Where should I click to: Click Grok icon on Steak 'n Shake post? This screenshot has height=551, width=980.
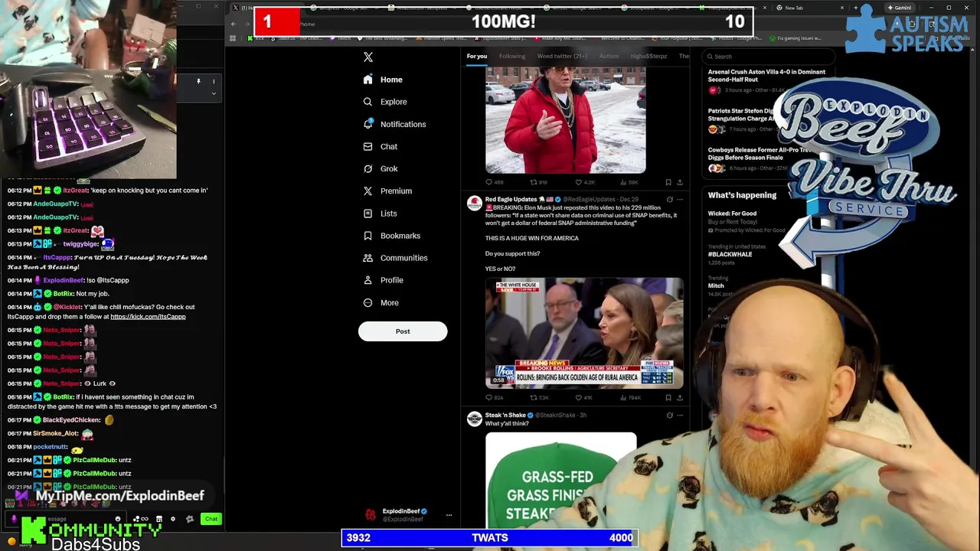(669, 416)
